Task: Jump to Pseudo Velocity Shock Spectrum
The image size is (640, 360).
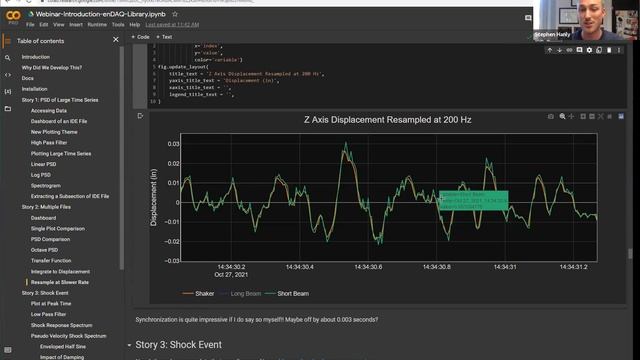Action: coord(69,336)
